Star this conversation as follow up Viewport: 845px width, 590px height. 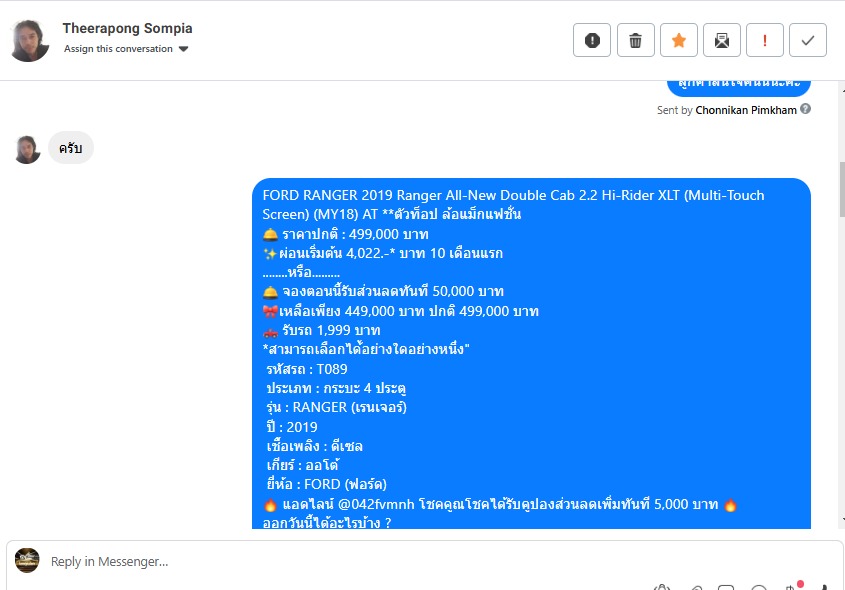(x=678, y=40)
